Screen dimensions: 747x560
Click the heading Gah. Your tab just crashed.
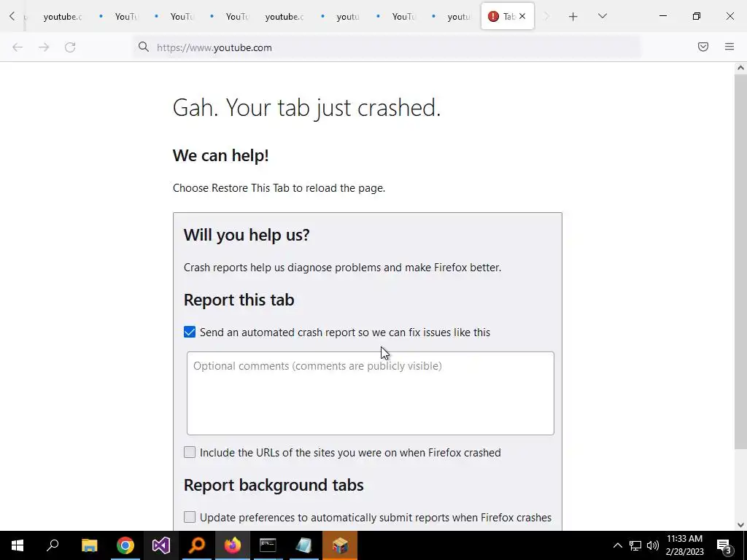click(x=307, y=108)
